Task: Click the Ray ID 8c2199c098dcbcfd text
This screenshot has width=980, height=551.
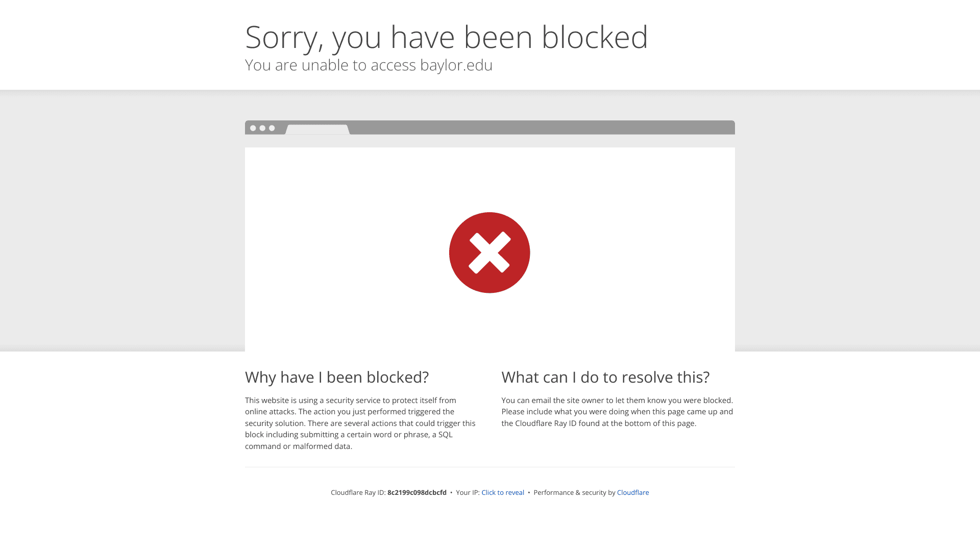Action: (x=417, y=492)
